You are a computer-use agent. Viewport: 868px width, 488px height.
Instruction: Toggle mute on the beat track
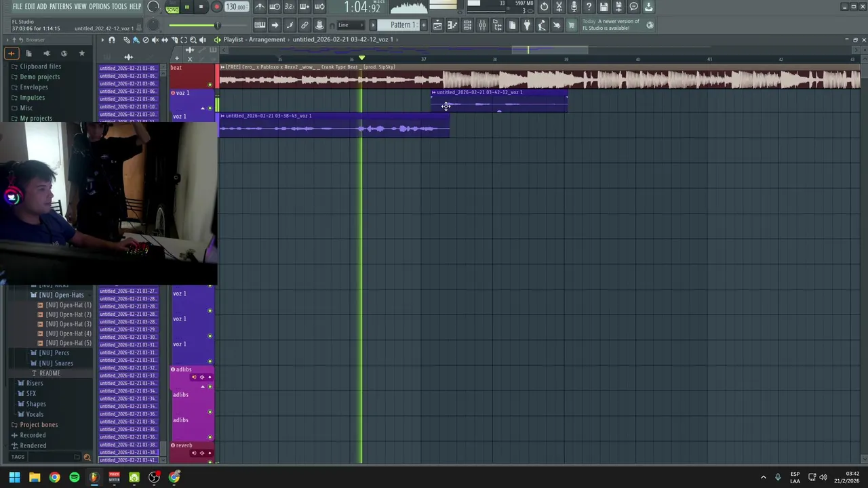[210, 85]
